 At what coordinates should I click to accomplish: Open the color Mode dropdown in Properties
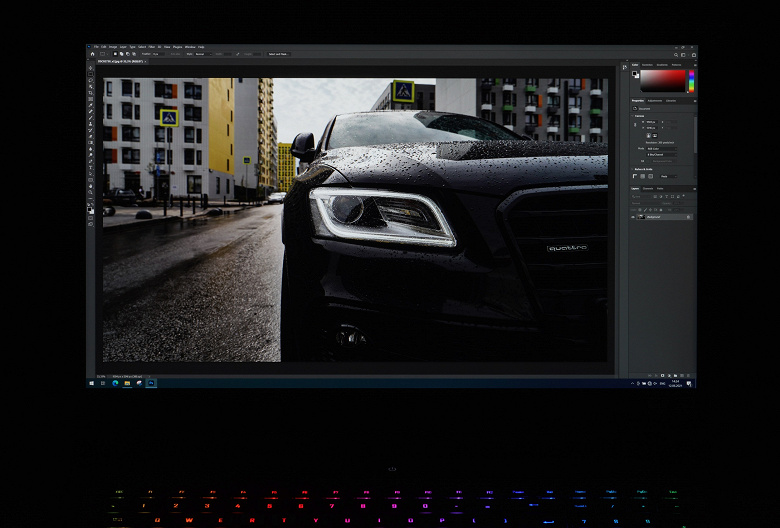[662, 149]
